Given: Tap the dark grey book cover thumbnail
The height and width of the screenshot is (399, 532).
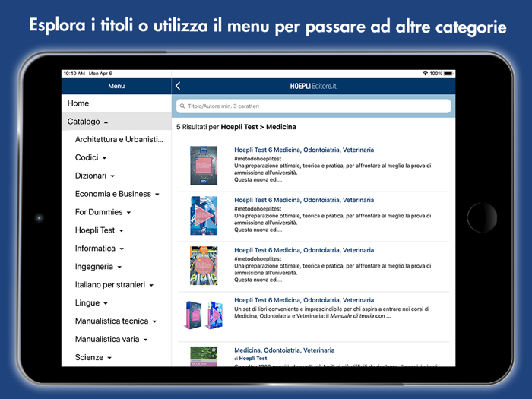Looking at the screenshot, I should pos(204,166).
